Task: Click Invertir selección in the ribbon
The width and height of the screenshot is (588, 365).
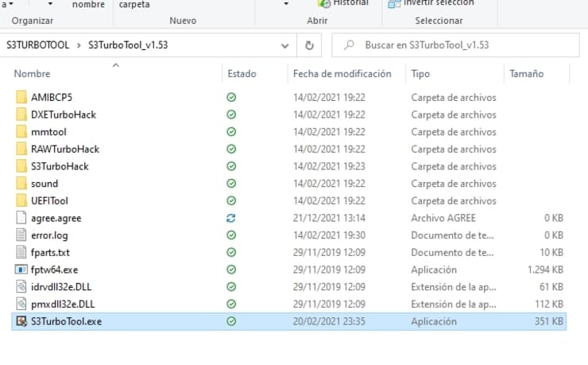Action: 431,3
